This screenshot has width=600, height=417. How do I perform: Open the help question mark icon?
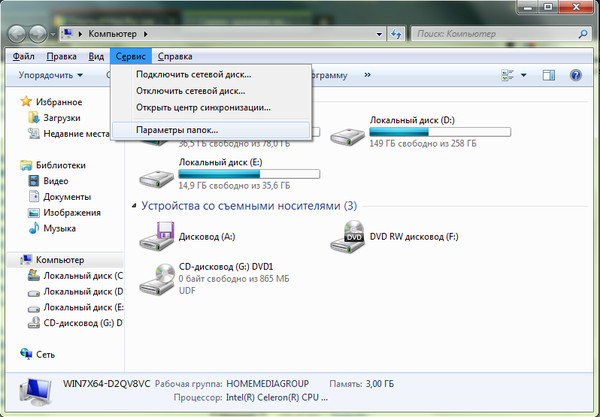point(576,75)
